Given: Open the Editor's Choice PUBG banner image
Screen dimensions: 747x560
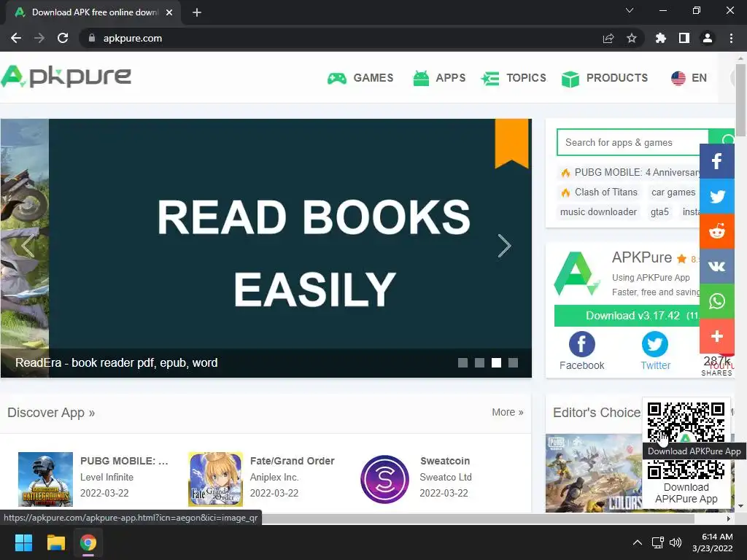Looking at the screenshot, I should (x=594, y=472).
